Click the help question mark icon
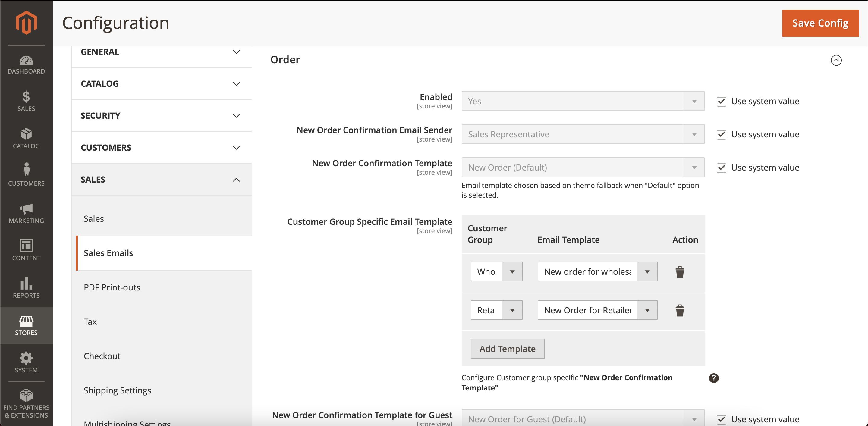Screen dimensions: 868x426 click(x=714, y=378)
